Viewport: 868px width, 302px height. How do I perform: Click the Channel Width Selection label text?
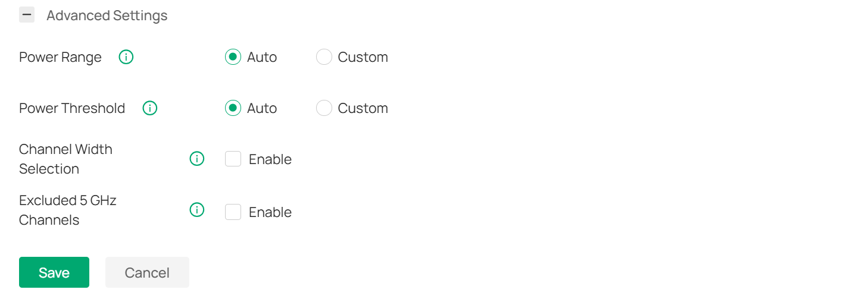pyautogui.click(x=65, y=159)
